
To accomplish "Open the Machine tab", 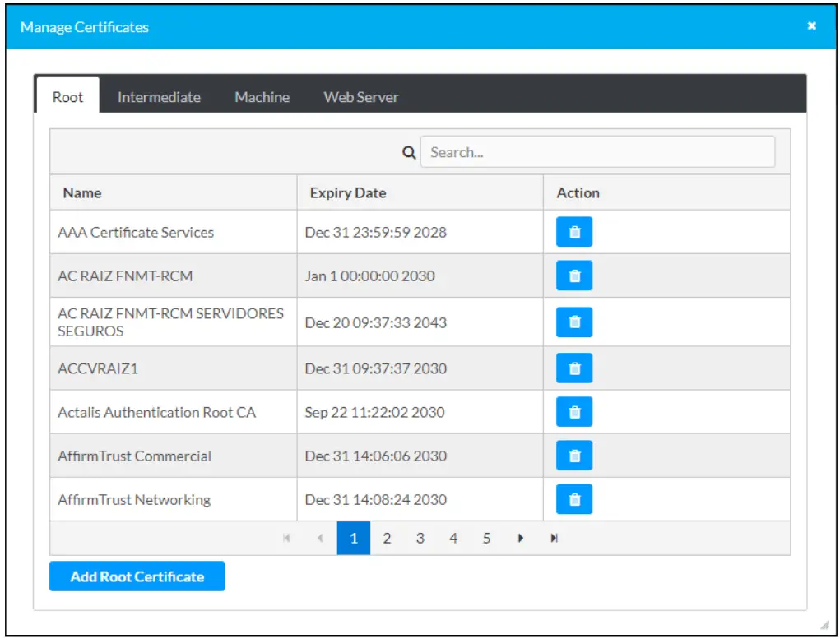I will point(262,97).
